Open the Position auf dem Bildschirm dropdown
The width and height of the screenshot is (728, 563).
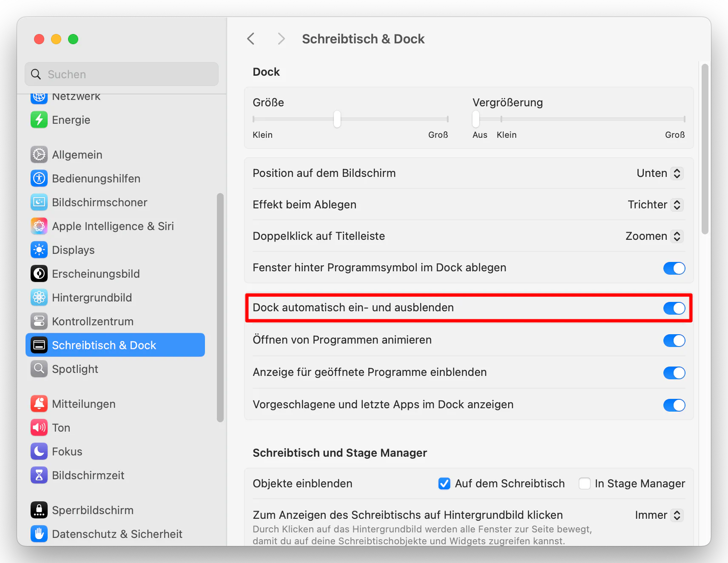point(660,173)
